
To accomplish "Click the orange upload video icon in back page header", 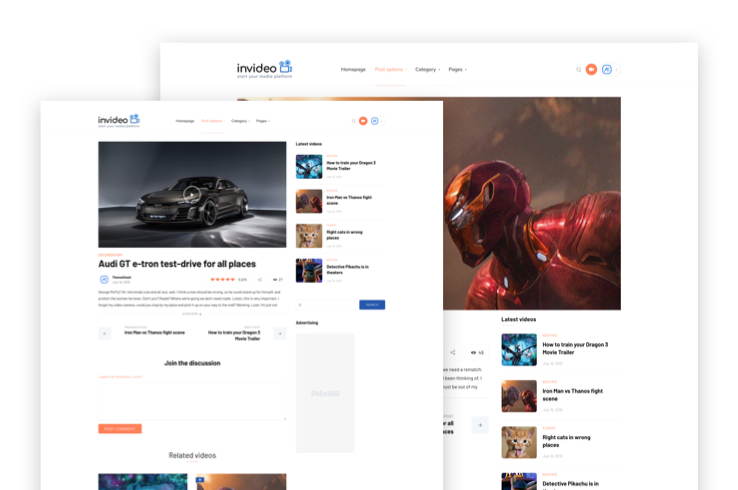I will [x=591, y=70].
